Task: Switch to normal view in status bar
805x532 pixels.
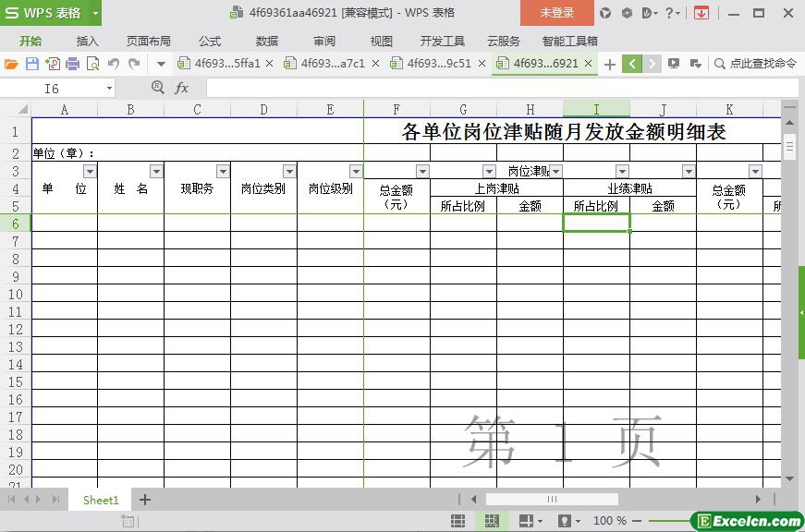Action: coord(457,521)
